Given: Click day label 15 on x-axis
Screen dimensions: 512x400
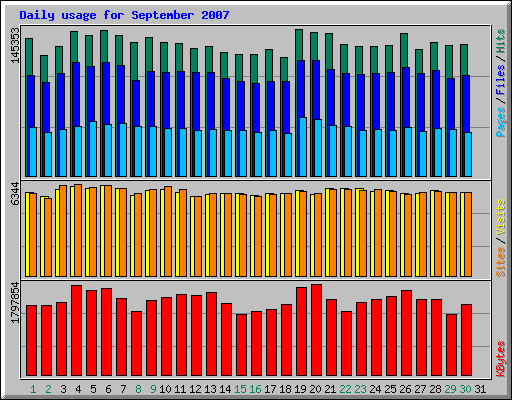Looking at the screenshot, I should click(240, 389).
